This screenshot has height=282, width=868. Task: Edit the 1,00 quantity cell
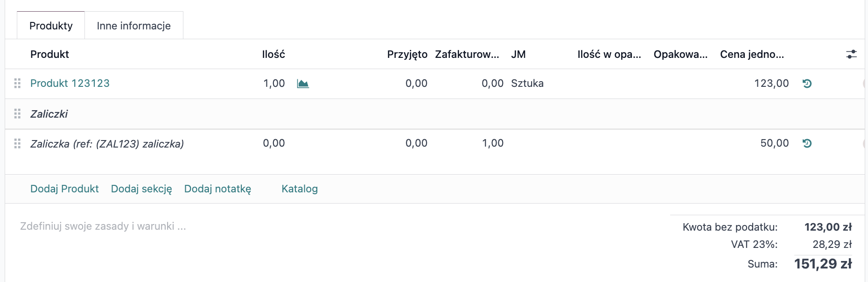tap(274, 83)
